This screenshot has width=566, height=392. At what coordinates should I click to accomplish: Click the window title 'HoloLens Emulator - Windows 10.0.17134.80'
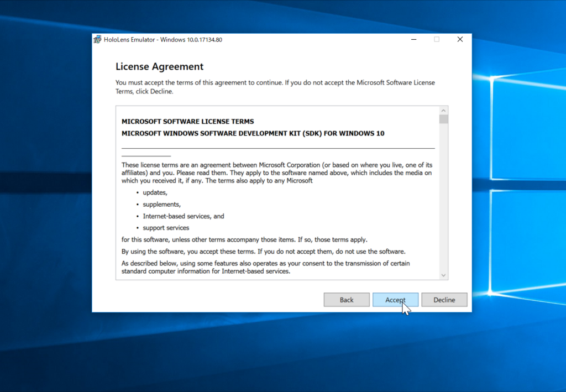pyautogui.click(x=163, y=40)
